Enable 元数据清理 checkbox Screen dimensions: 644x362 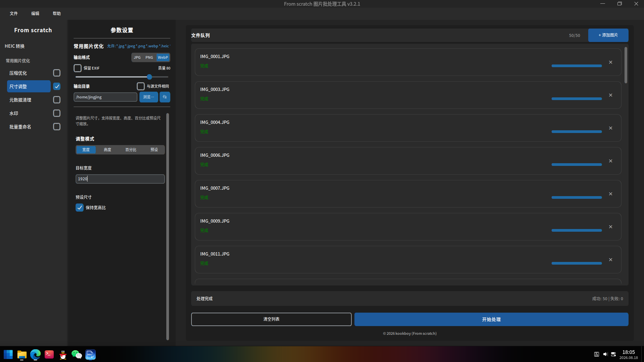[57, 100]
